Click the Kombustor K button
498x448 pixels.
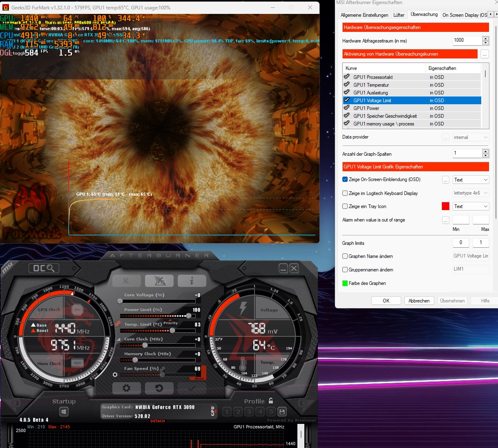point(126,281)
